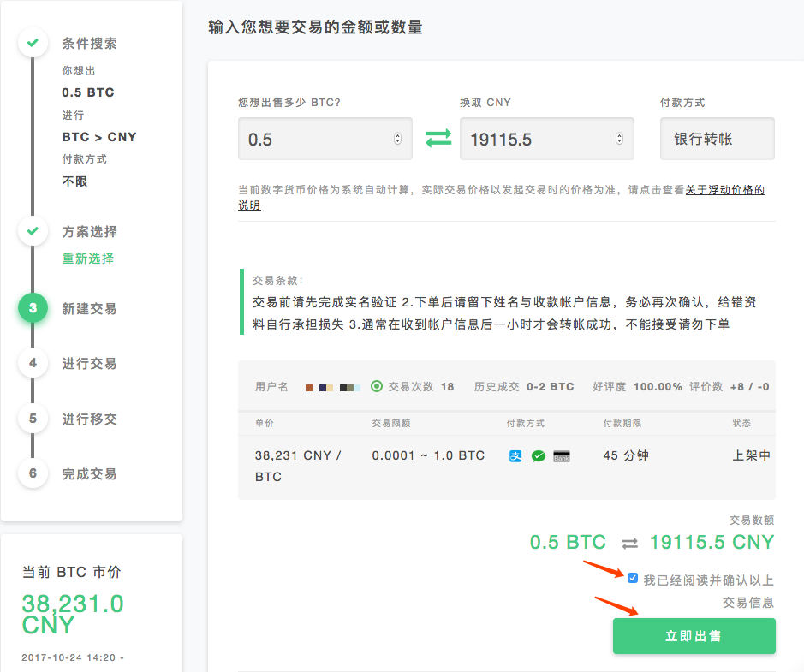
Task: Check the 我已经阅读并确认以上交易信息 checkbox
Action: [633, 578]
